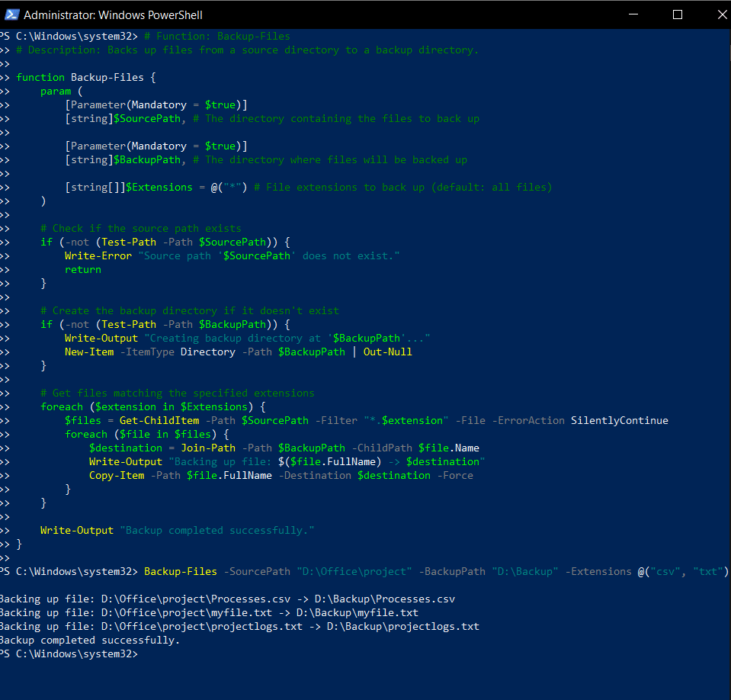Click the 'Get-ChildItem' command text
Viewport: 731px width, 700px height.
(159, 420)
